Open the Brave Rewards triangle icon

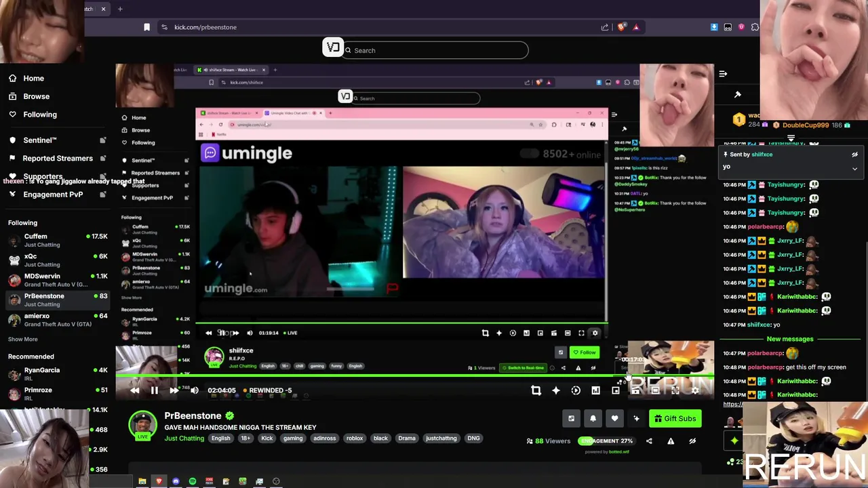coord(636,27)
